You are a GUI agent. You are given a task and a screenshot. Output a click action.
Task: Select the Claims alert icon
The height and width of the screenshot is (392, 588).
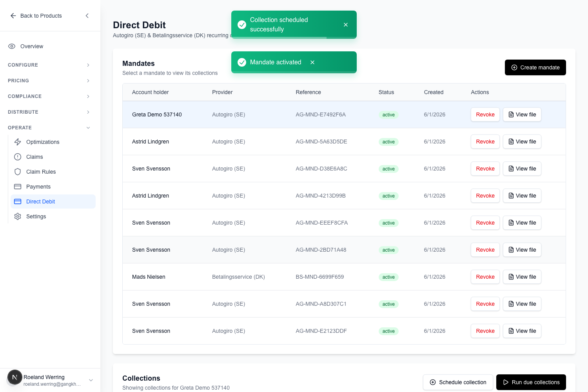click(18, 157)
